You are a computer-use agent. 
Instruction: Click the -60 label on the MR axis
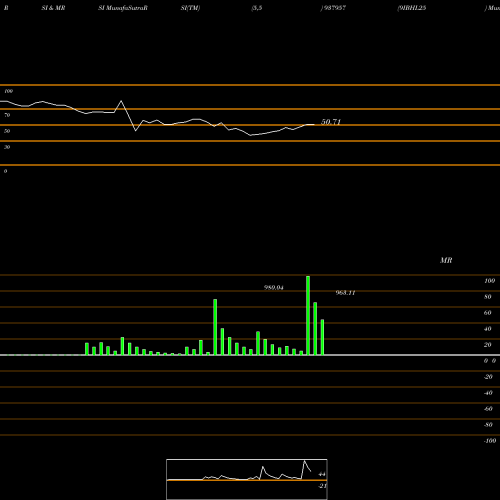click(x=488, y=409)
